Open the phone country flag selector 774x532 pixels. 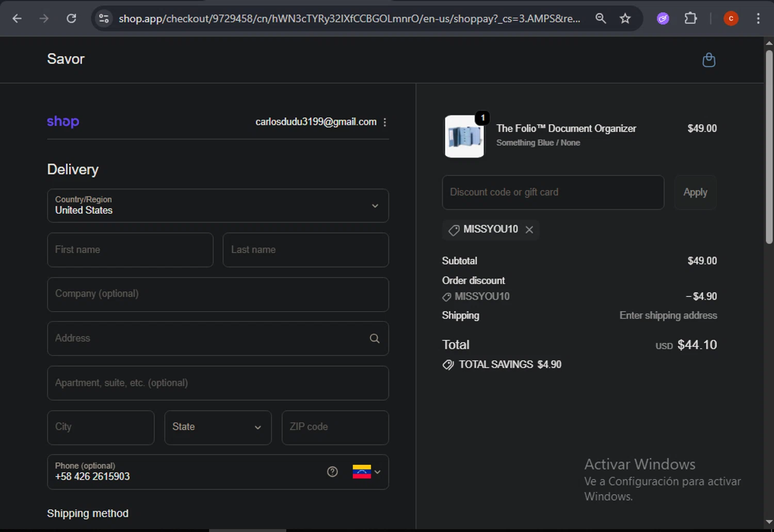pos(366,472)
